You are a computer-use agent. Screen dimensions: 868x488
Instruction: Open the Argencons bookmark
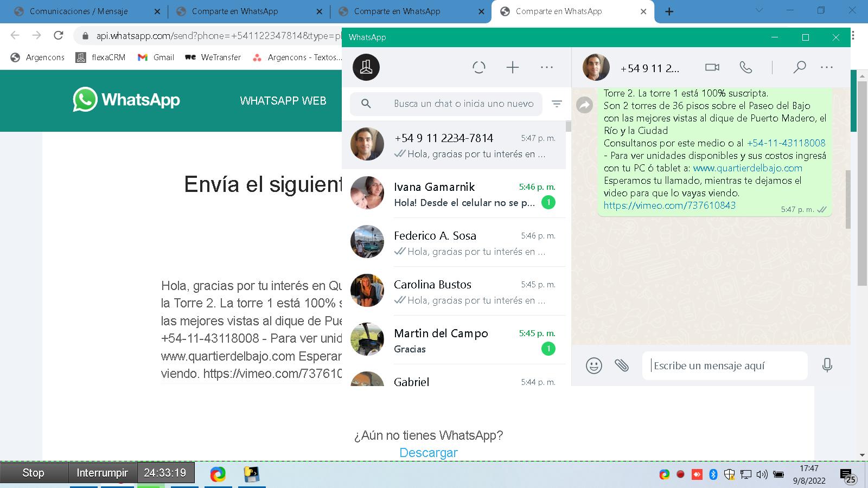tap(38, 57)
